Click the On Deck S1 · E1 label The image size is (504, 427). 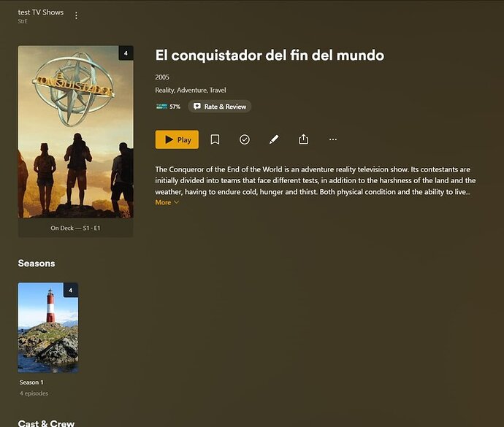click(75, 228)
